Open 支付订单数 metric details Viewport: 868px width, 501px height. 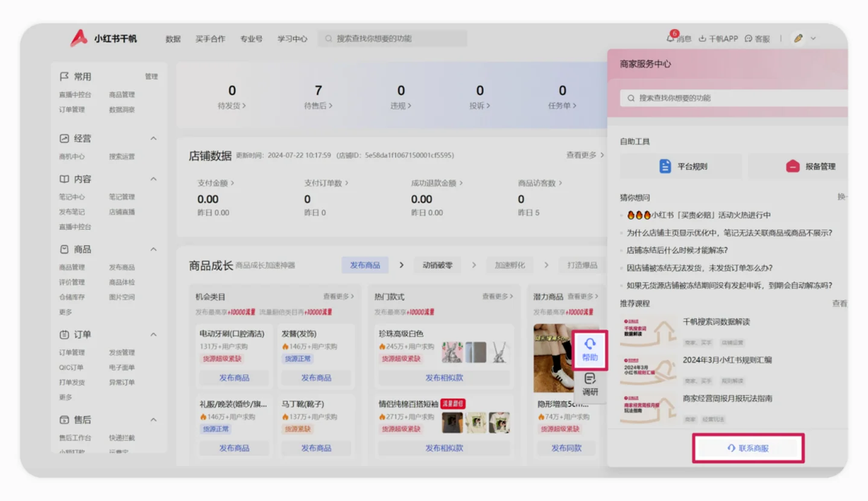[x=326, y=183]
